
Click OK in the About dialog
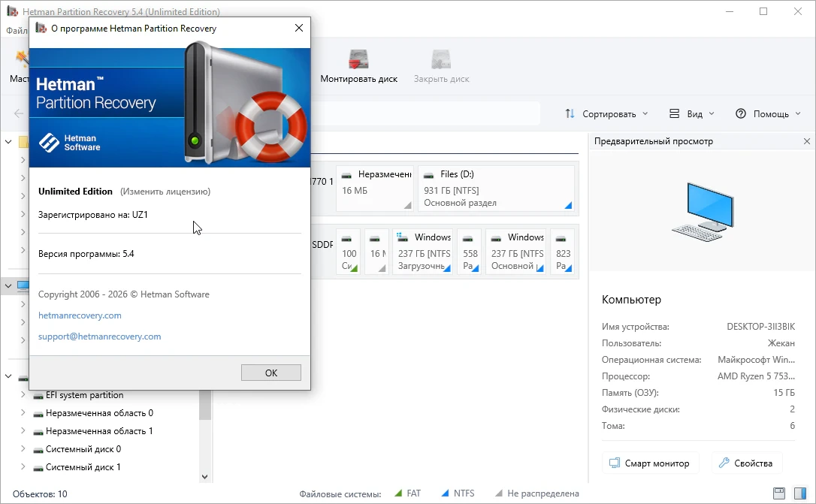(270, 373)
